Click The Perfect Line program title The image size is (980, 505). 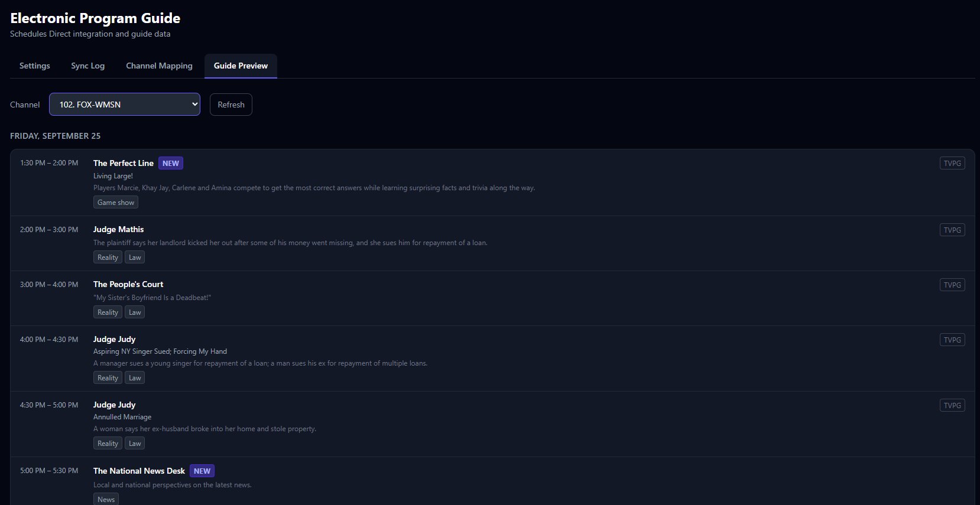click(x=124, y=163)
